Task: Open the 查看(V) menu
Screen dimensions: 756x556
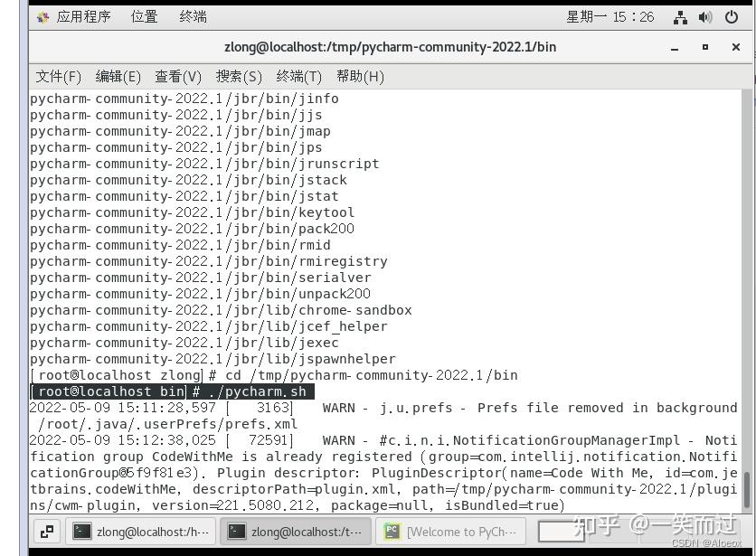Action: point(178,76)
